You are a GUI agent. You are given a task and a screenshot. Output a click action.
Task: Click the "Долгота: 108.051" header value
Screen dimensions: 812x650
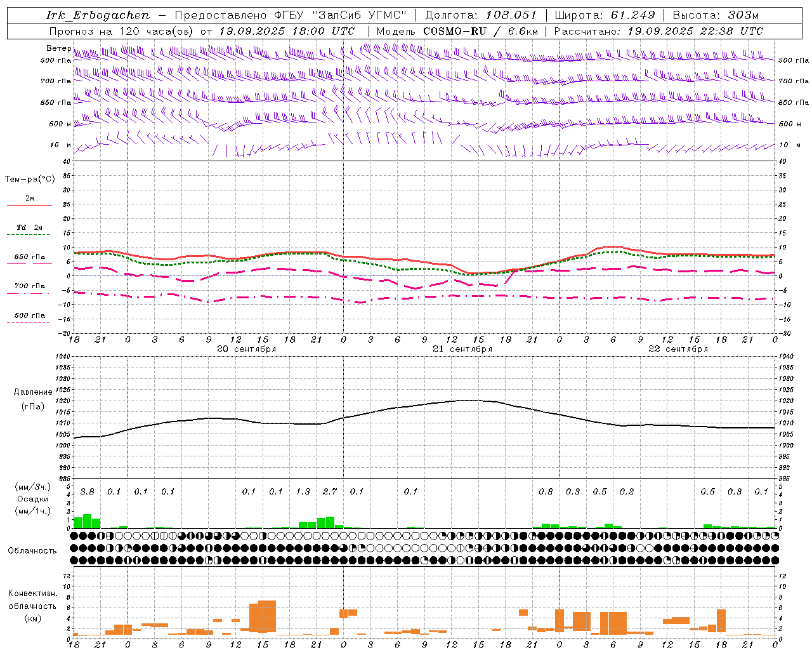tap(480, 15)
